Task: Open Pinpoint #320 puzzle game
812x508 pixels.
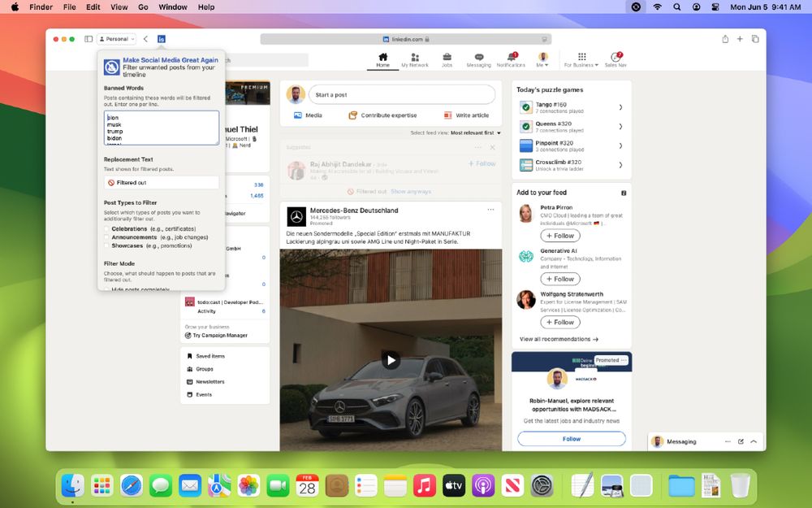Action: [571, 145]
